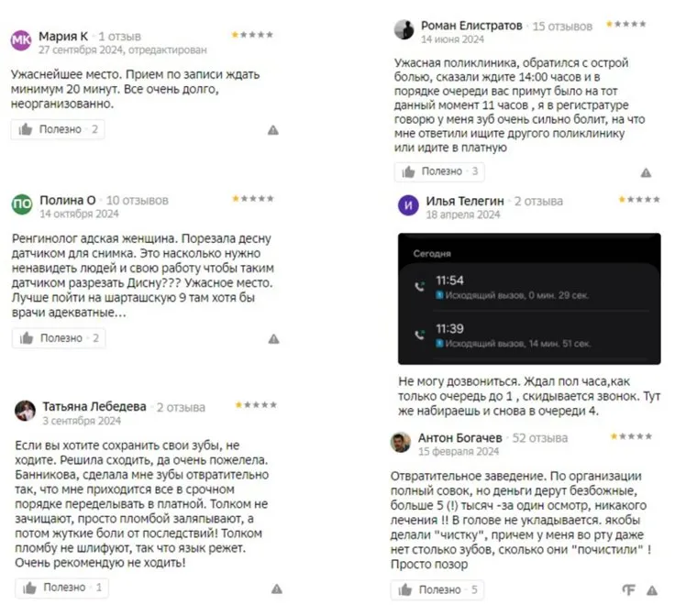Screen dimensions: 697x616
Task: Flag Роман Елистратов's review with the warning icon
Action: pos(646,172)
